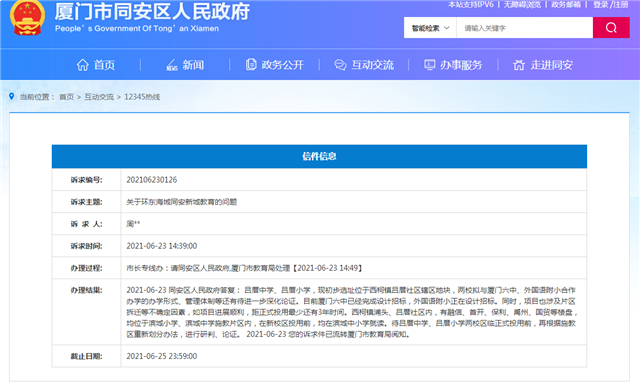Click the 无障碍浏览 accessibility link
Screen dimensions: 640x387
click(x=522, y=4)
